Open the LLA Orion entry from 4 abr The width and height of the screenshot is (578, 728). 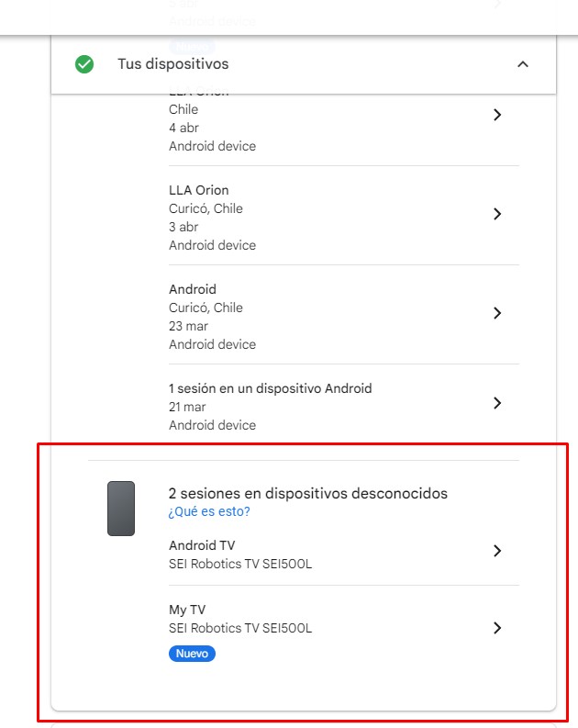pos(212,128)
